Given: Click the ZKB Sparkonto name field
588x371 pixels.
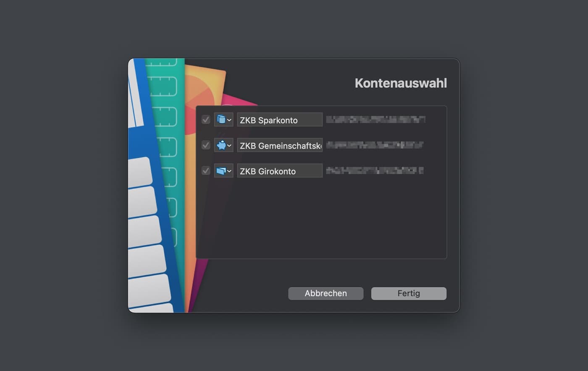Looking at the screenshot, I should tap(279, 119).
